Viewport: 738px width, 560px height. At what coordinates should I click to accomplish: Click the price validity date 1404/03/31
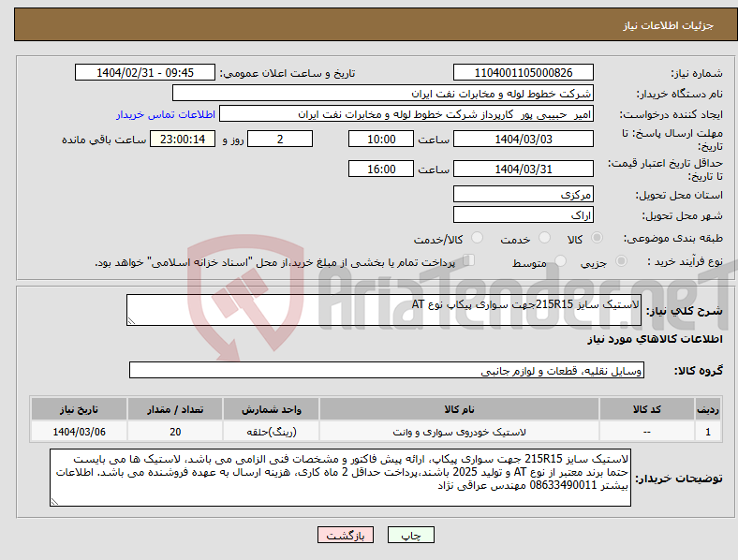pos(523,169)
